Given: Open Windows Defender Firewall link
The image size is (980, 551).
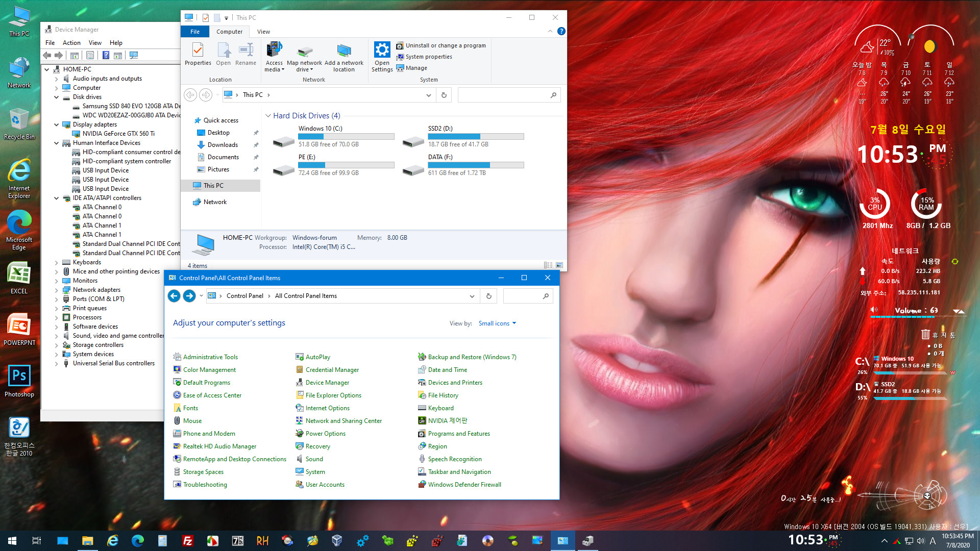Looking at the screenshot, I should [464, 485].
